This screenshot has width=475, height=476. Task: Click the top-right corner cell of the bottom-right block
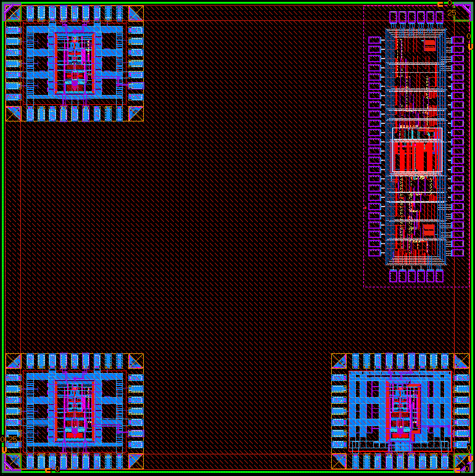tap(461, 361)
